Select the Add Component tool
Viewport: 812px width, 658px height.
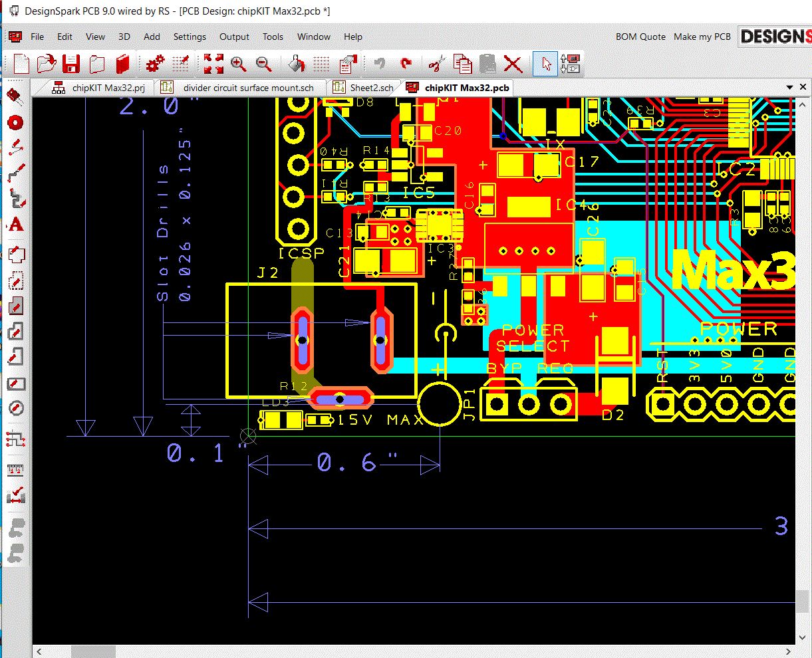[x=15, y=95]
